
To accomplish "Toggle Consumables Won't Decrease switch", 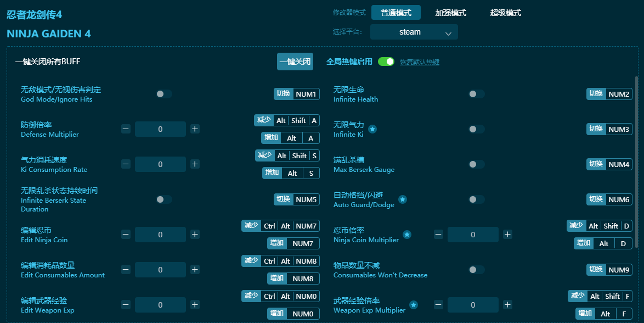I will [x=476, y=270].
